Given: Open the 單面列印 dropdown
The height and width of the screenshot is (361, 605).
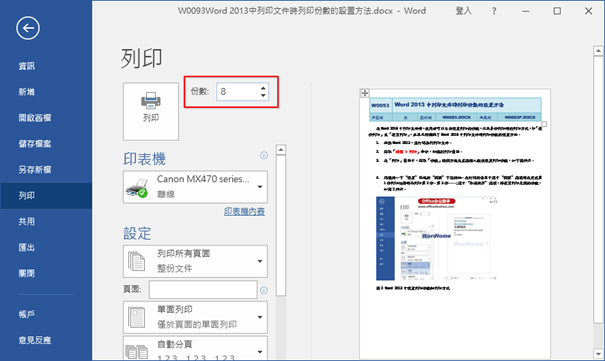Looking at the screenshot, I should click(x=195, y=317).
